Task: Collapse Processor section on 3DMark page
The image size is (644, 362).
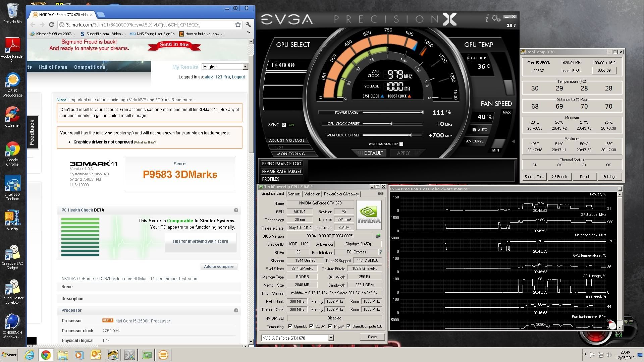Action: click(x=236, y=310)
